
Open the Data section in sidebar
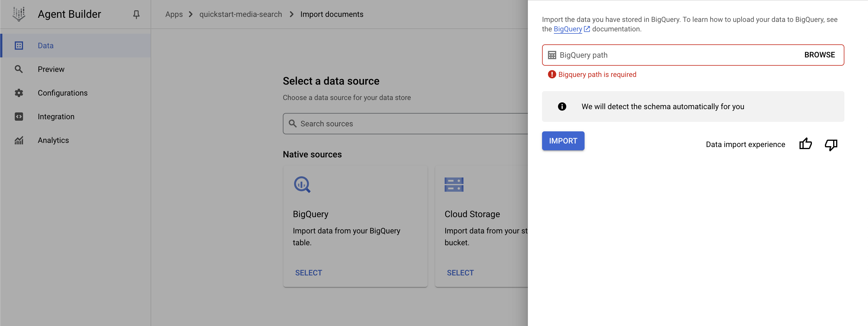(x=45, y=46)
